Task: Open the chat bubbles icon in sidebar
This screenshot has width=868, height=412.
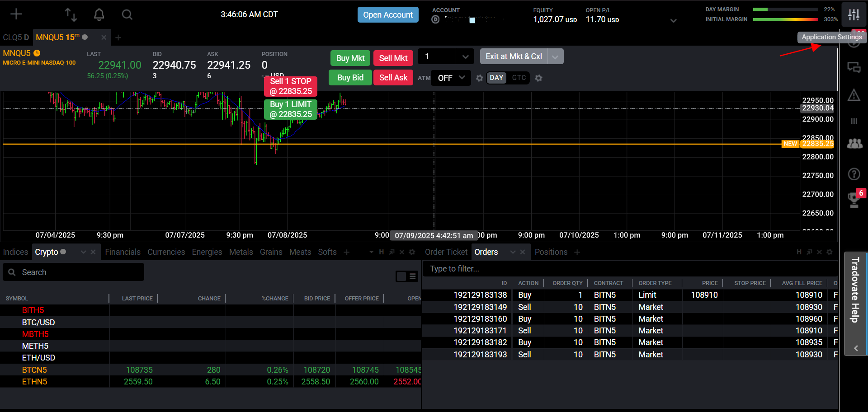Action: click(x=854, y=67)
